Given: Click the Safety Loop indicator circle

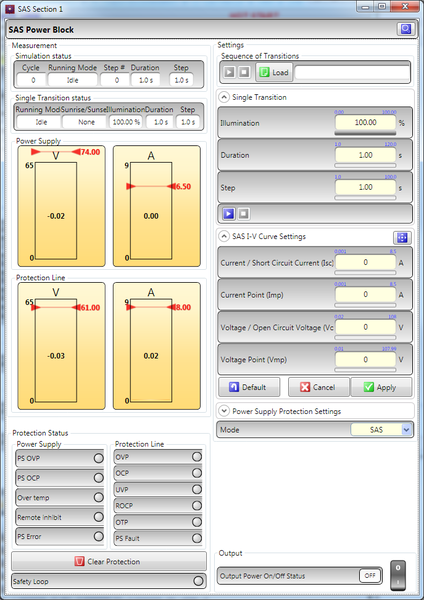Looking at the screenshot, I should (x=198, y=581).
